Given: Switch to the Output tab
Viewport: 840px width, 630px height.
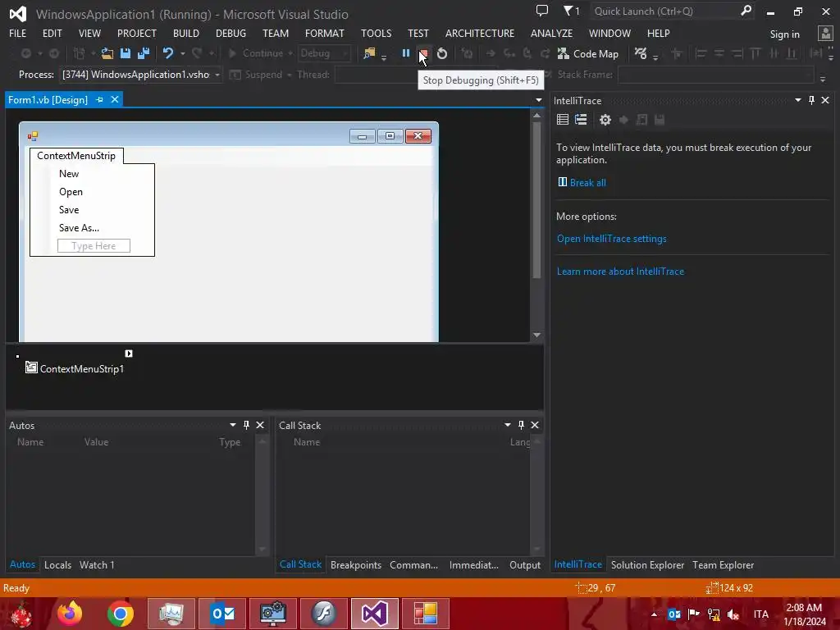Looking at the screenshot, I should coord(525,564).
